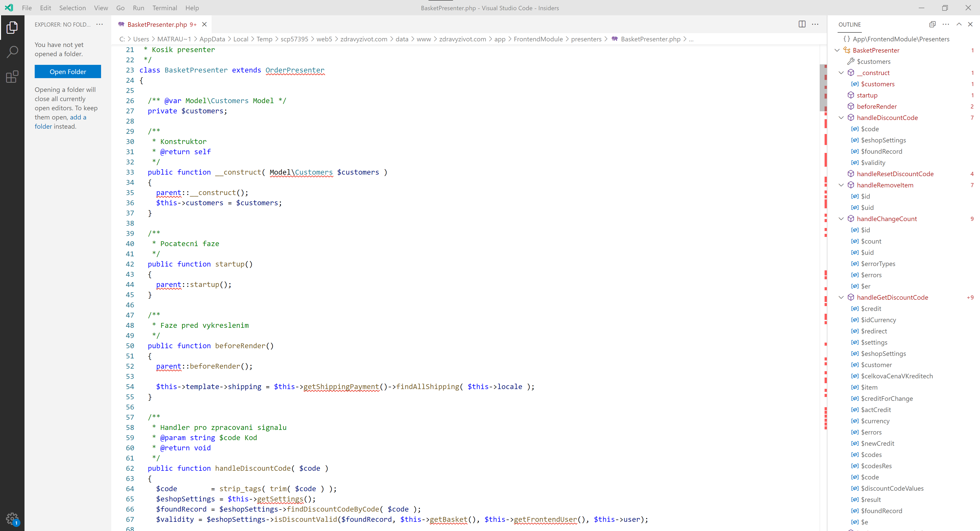This screenshot has height=531, width=980.
Task: Open the Search view in the activity bar
Action: click(x=13, y=51)
